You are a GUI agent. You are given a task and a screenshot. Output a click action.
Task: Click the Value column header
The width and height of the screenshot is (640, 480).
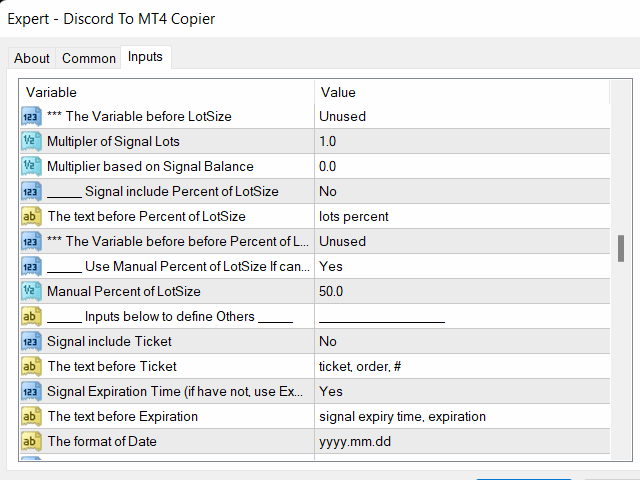[462, 92]
